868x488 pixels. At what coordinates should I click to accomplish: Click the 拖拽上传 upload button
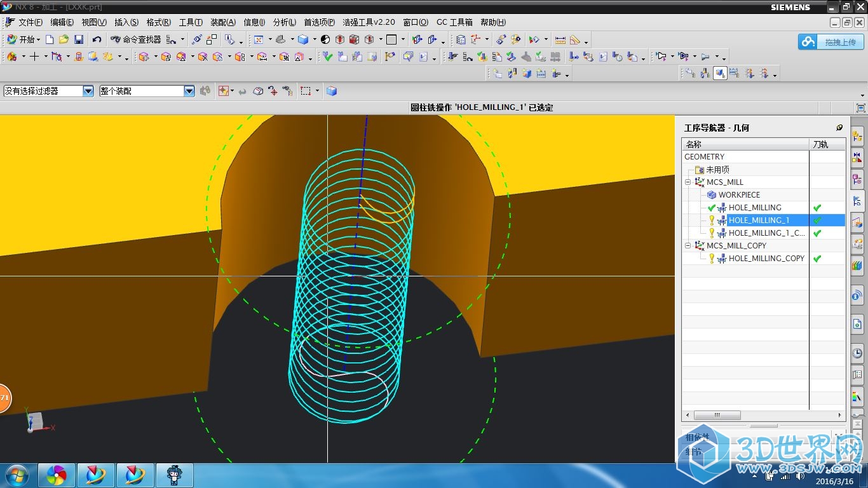point(831,42)
